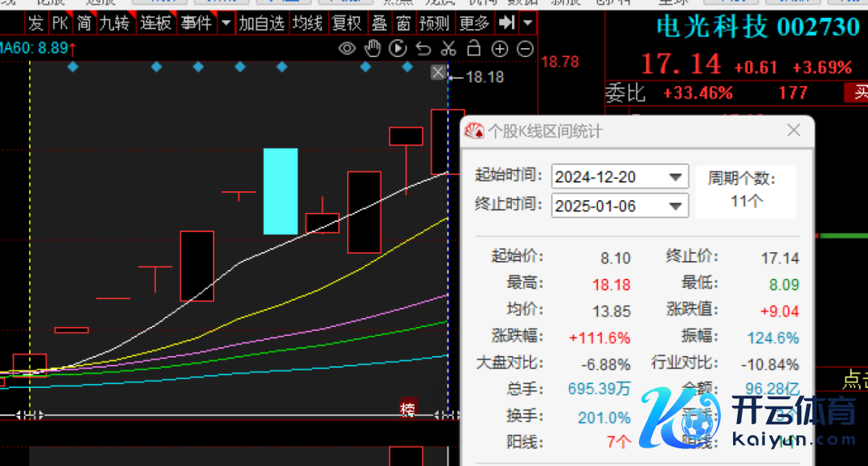Zoom in with the plus circle icon
Image resolution: width=868 pixels, height=466 pixels.
[x=500, y=49]
